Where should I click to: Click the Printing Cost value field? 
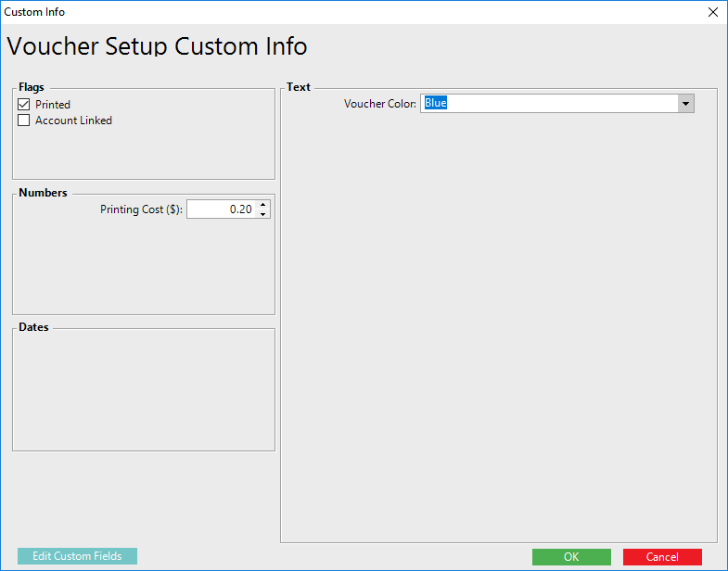pyautogui.click(x=223, y=209)
